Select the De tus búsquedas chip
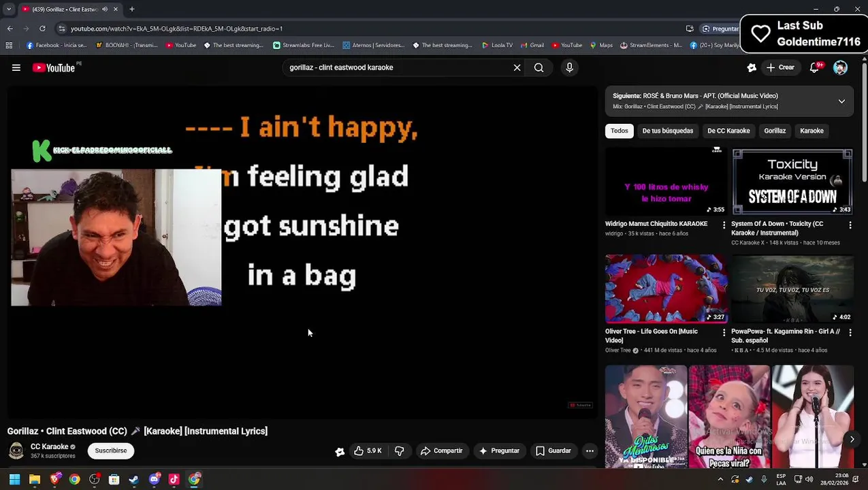The image size is (868, 490). [x=668, y=131]
